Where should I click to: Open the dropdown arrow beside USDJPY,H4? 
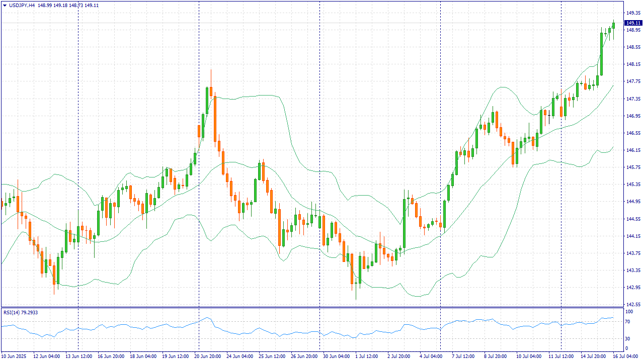5,5
